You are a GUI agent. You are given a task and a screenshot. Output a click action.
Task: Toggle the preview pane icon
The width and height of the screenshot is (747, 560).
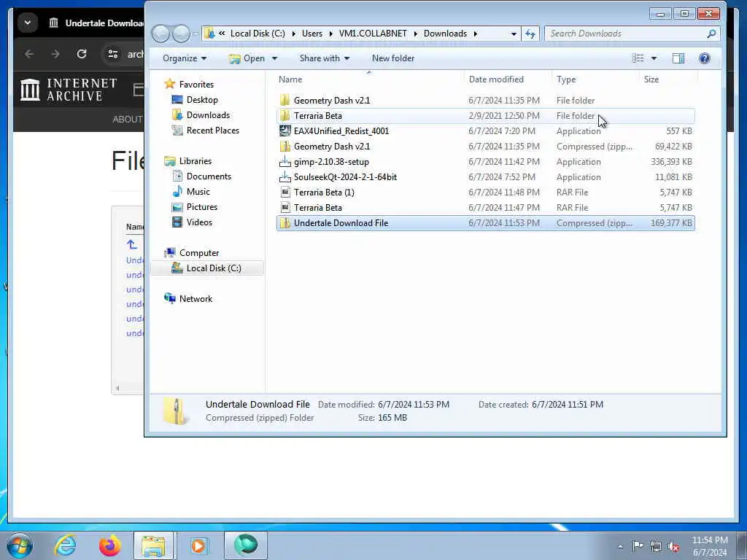678,58
